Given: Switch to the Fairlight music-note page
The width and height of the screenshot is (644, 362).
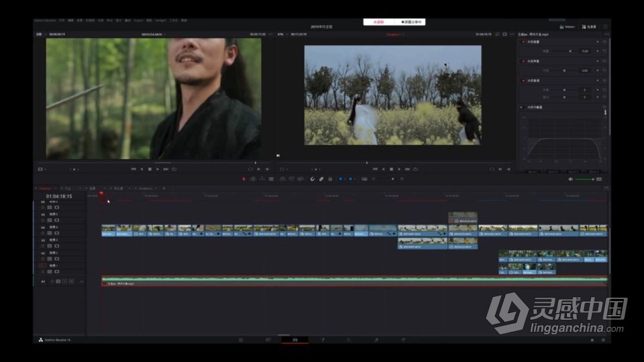Looking at the screenshot, I should coord(376,340).
